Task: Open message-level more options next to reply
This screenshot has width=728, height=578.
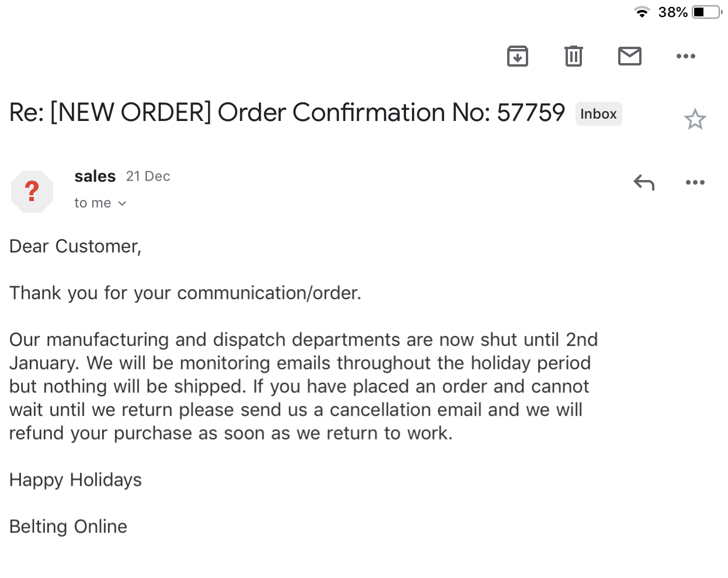Action: (x=695, y=182)
